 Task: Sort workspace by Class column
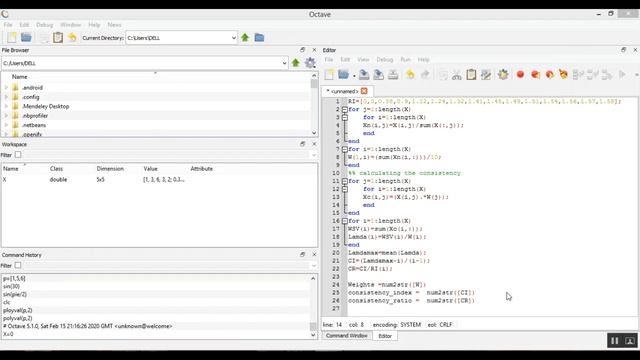point(56,169)
